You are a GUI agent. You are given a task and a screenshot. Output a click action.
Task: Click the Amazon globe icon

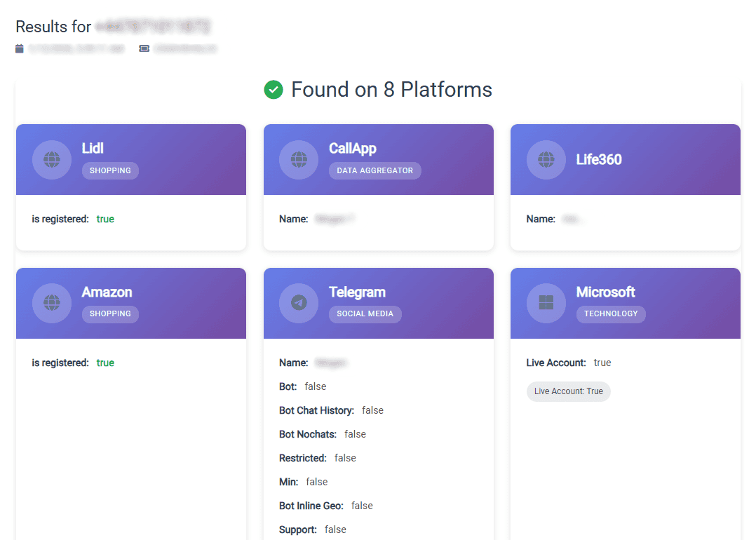52,303
